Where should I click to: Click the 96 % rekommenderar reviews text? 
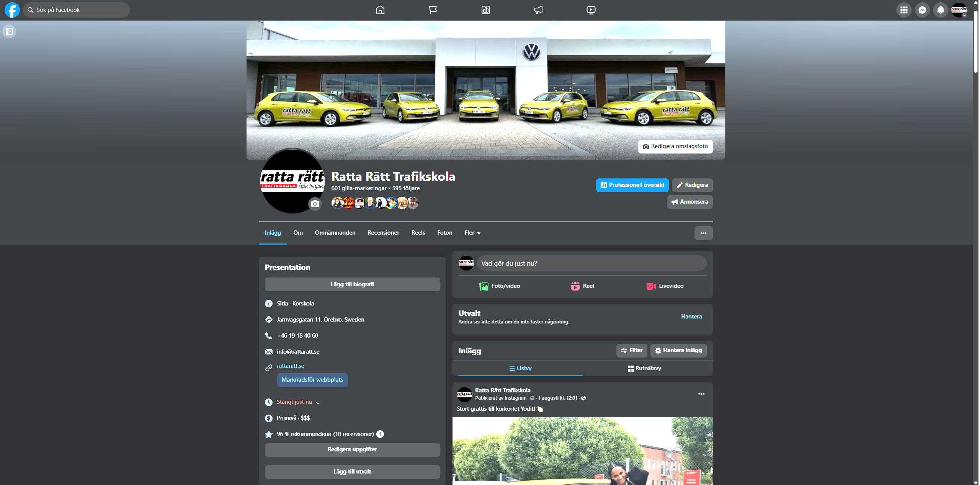click(x=325, y=434)
